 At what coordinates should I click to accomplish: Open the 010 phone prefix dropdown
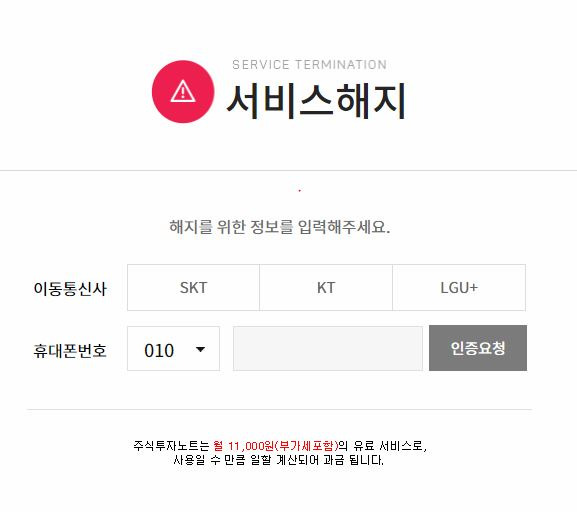pos(173,349)
